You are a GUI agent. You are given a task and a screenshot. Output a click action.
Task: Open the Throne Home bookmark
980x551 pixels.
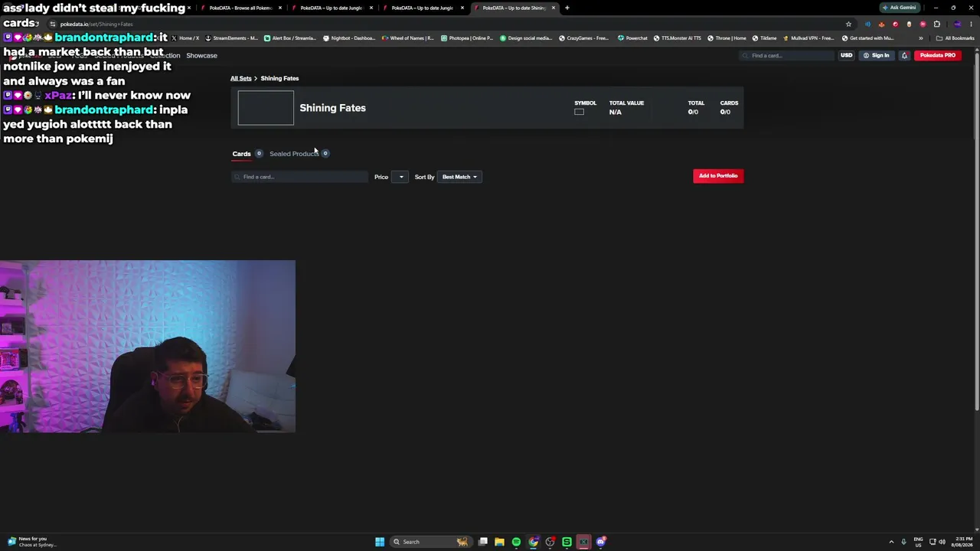[x=727, y=38]
